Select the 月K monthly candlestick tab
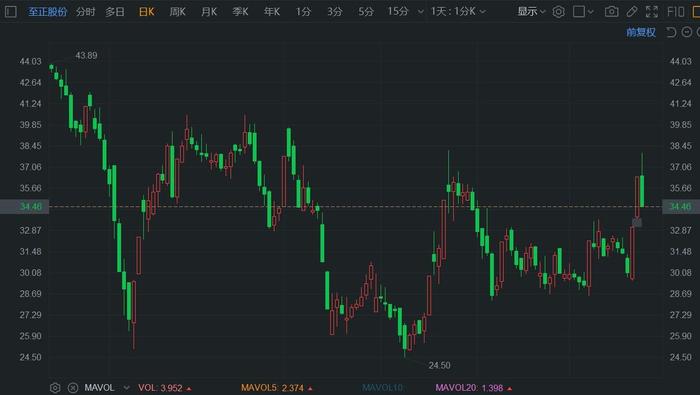Screen dimensions: 700x395 coord(209,12)
